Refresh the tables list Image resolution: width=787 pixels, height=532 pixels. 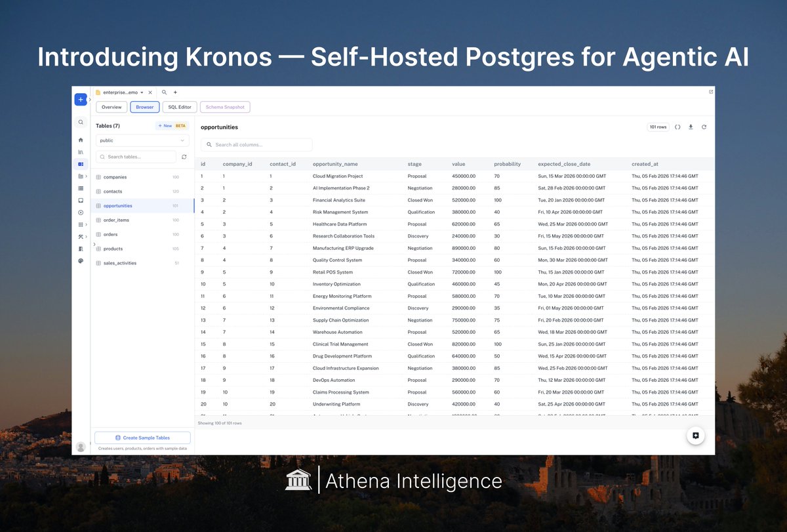184,157
